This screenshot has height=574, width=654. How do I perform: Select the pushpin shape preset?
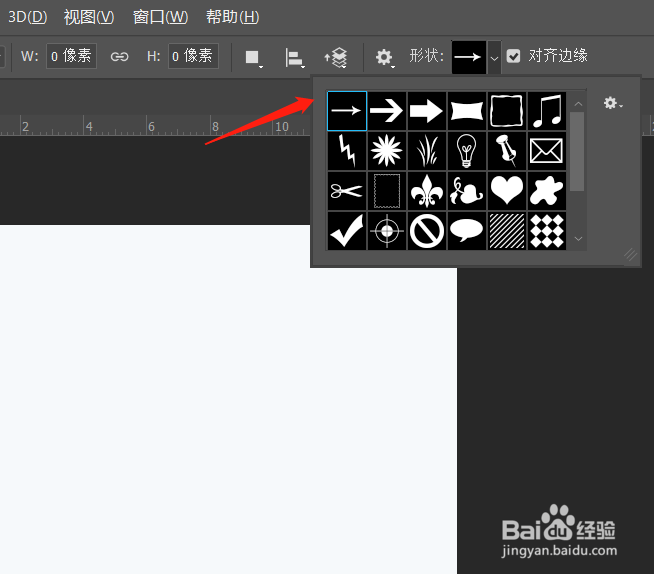pos(506,151)
